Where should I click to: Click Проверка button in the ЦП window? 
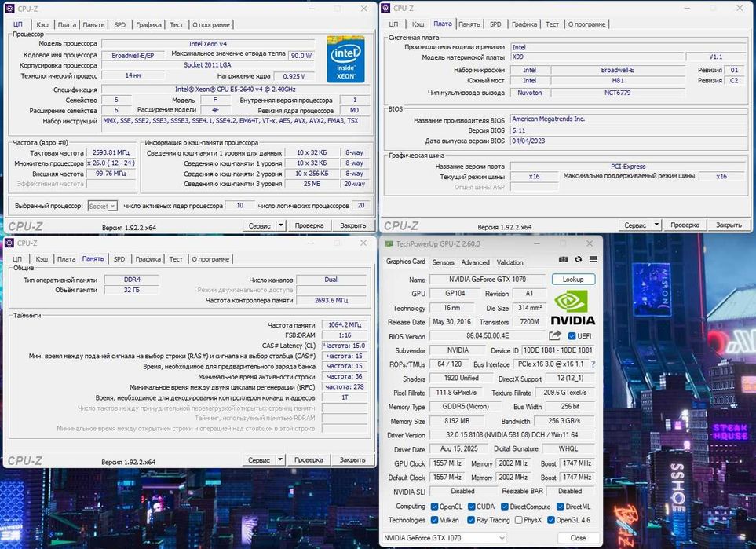(x=309, y=225)
